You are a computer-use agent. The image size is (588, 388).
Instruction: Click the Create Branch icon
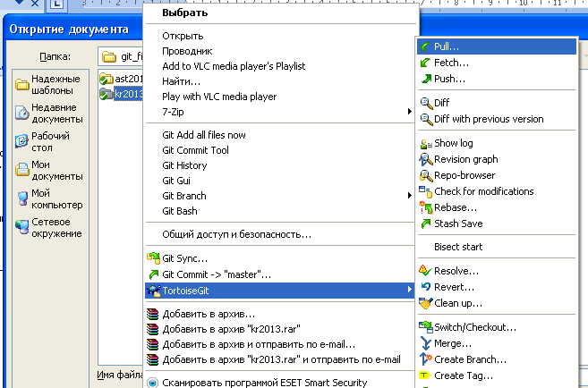426,359
